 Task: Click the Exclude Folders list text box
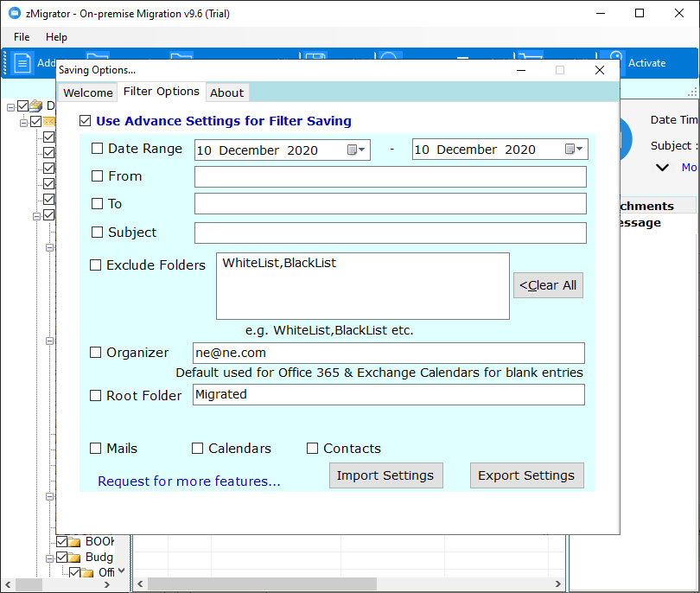tap(363, 286)
